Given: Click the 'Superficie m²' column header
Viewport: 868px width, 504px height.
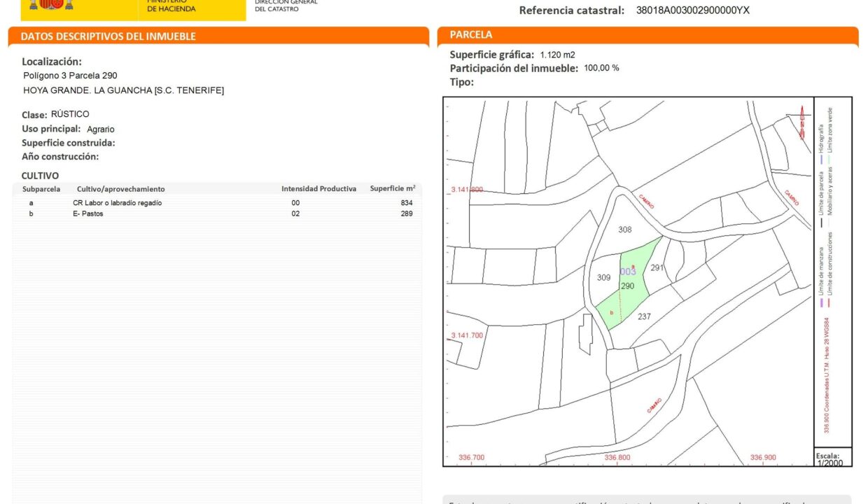Looking at the screenshot, I should 393,188.
